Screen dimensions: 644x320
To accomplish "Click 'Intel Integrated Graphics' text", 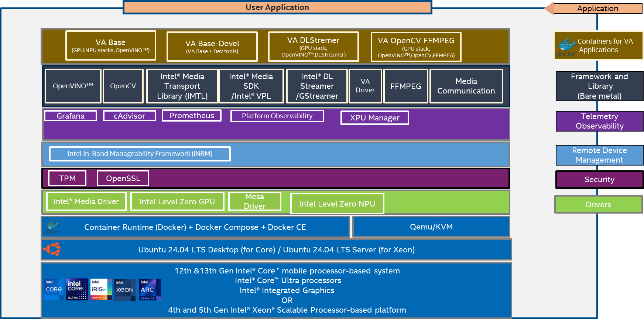I will [287, 290].
